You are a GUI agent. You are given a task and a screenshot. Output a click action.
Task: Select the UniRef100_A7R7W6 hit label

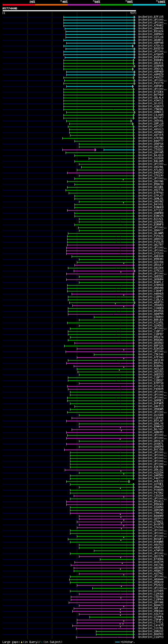[151, 138]
